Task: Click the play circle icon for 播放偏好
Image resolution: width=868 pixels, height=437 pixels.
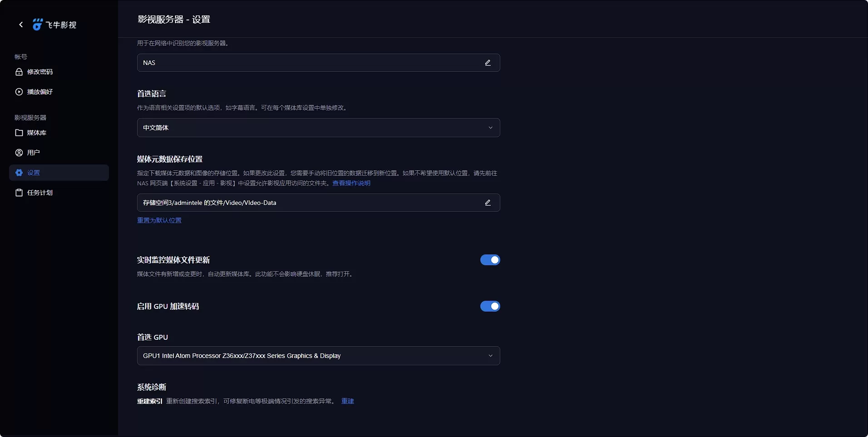Action: click(x=19, y=92)
